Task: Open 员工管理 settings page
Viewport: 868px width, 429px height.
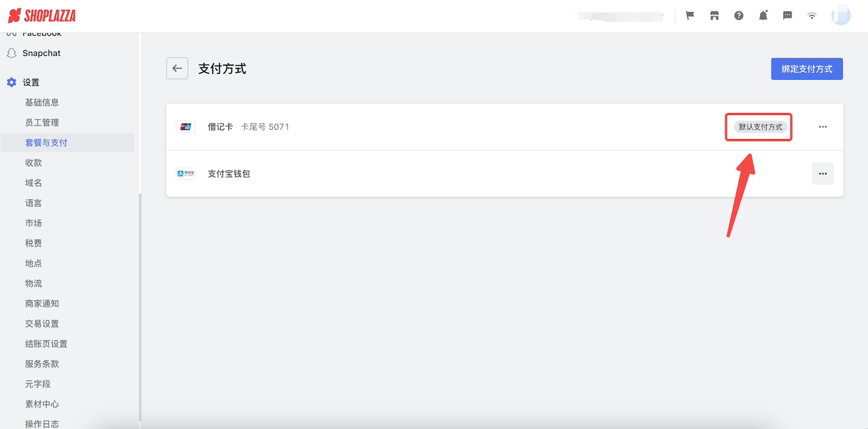Action: coord(42,123)
